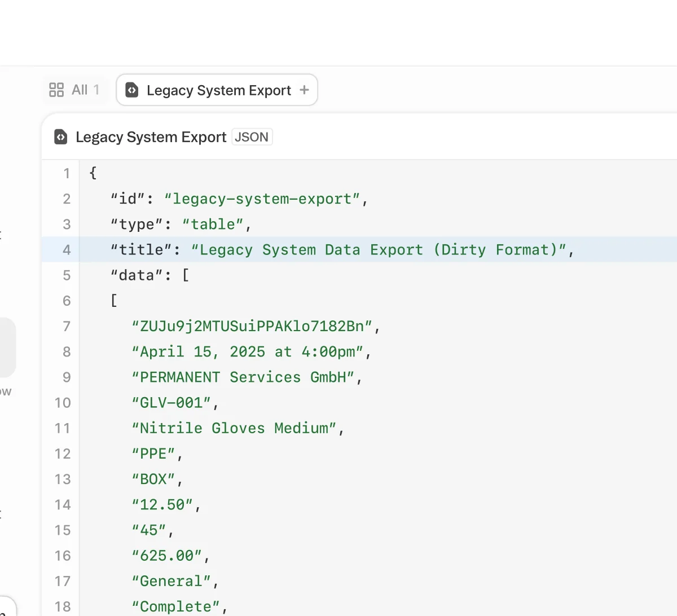
Task: Click line number 4 in the gutter
Action: click(67, 250)
